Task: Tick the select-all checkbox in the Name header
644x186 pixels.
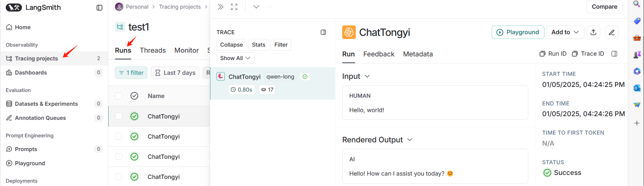Action: coord(119,96)
